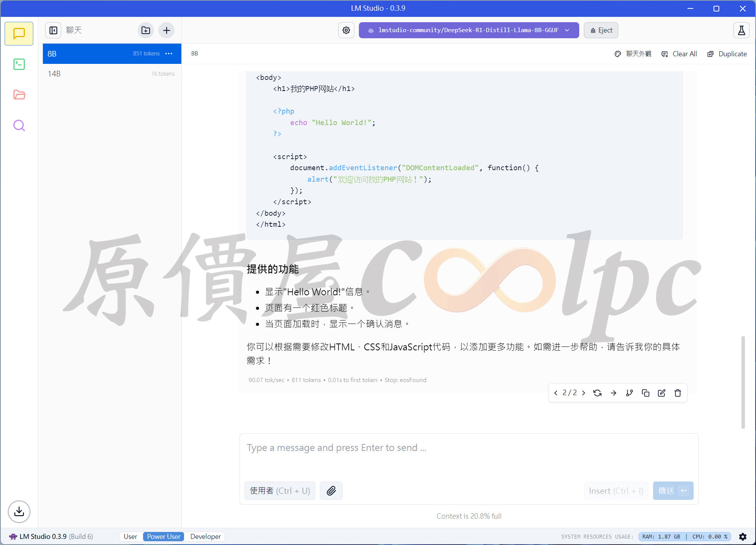Continue the assistant message with arrow icon
Image resolution: width=756 pixels, height=545 pixels.
click(x=613, y=393)
